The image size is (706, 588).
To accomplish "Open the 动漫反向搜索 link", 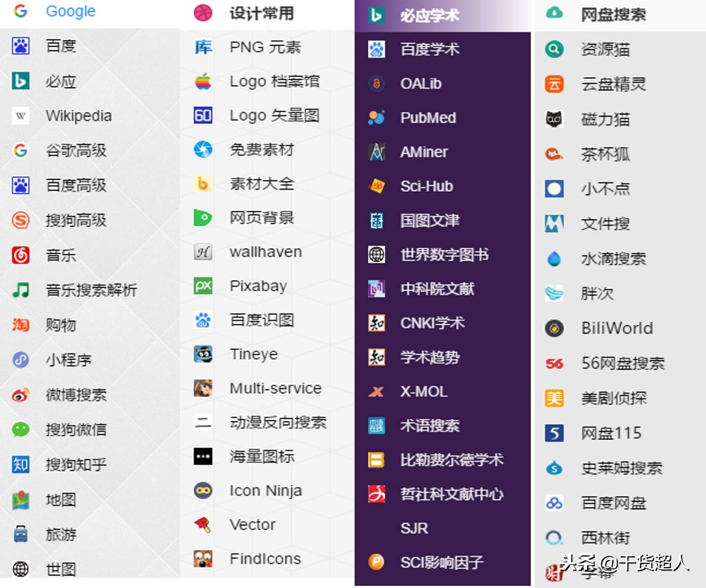I will point(278,422).
